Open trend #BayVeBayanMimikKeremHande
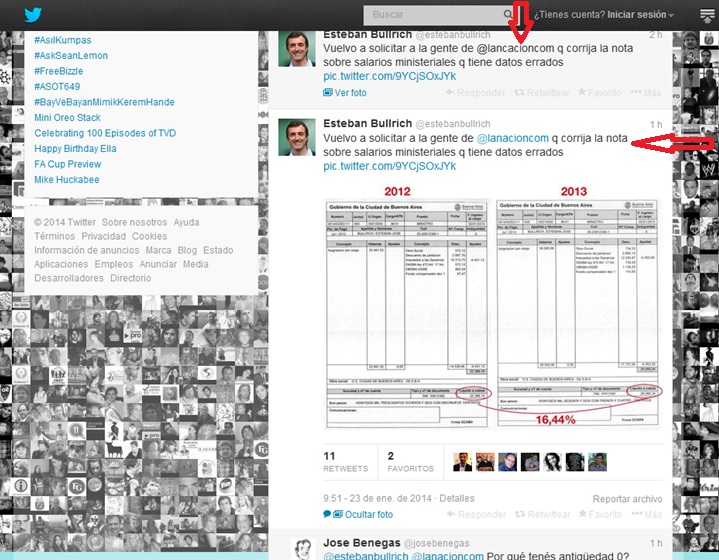The image size is (719, 560). coord(104,102)
